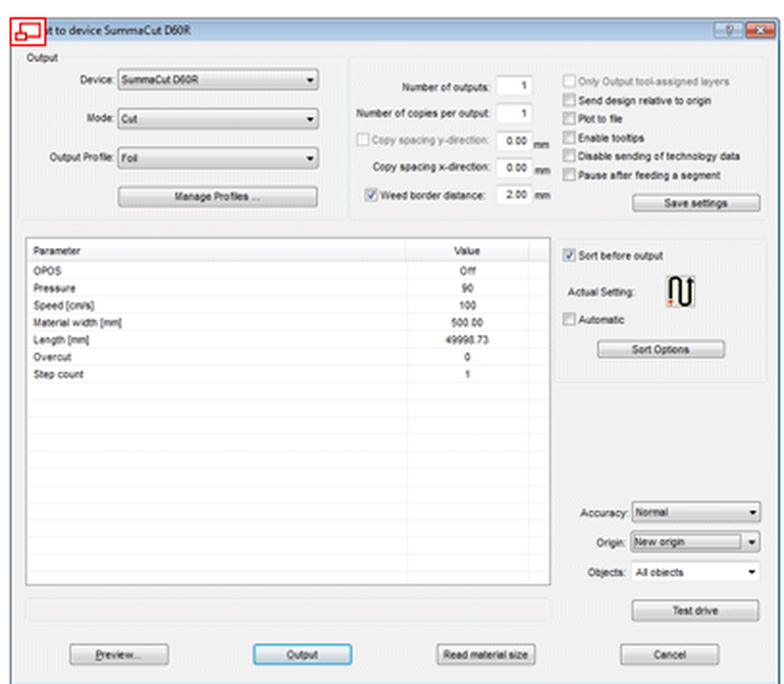Click Number of copies per output field

(514, 113)
